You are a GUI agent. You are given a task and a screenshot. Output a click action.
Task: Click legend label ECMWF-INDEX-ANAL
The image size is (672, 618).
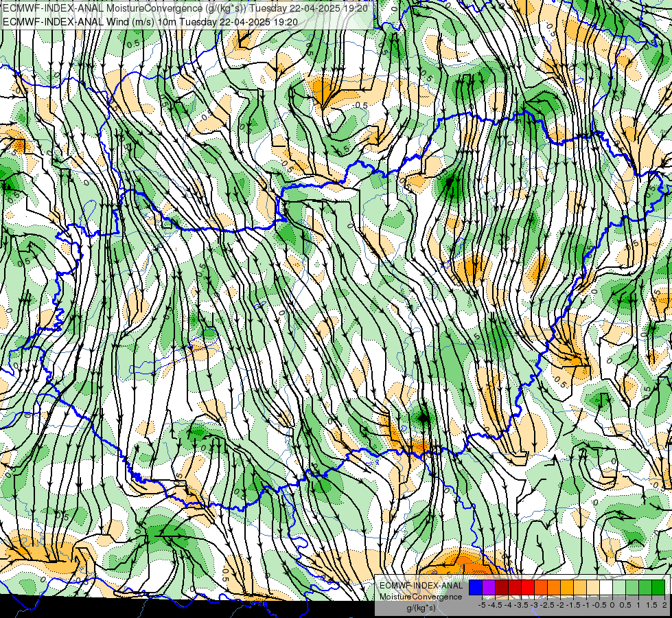[x=421, y=586]
